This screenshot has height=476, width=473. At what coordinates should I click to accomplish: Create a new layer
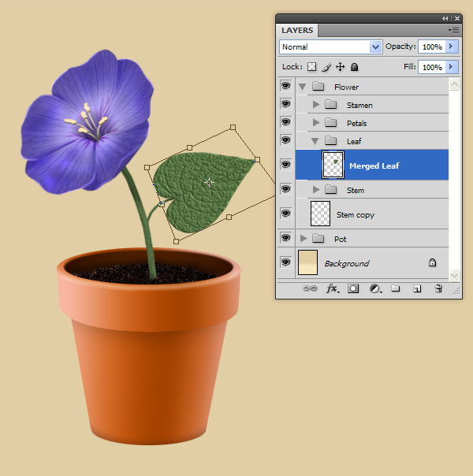coord(417,289)
